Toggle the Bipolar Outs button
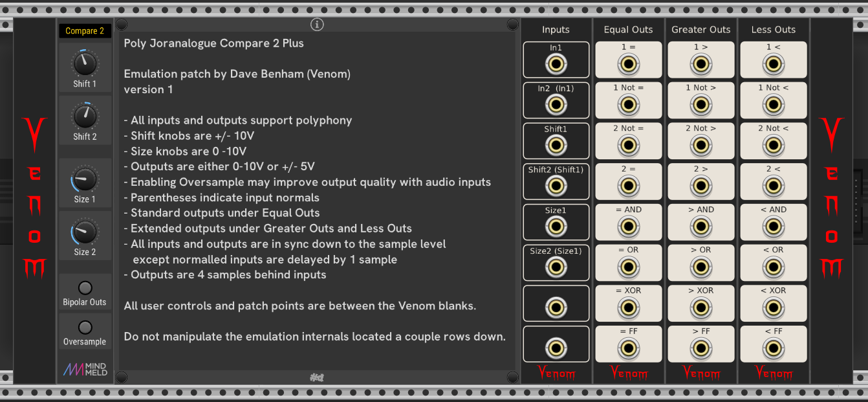Screen dimensions: 868x402 pos(85,288)
